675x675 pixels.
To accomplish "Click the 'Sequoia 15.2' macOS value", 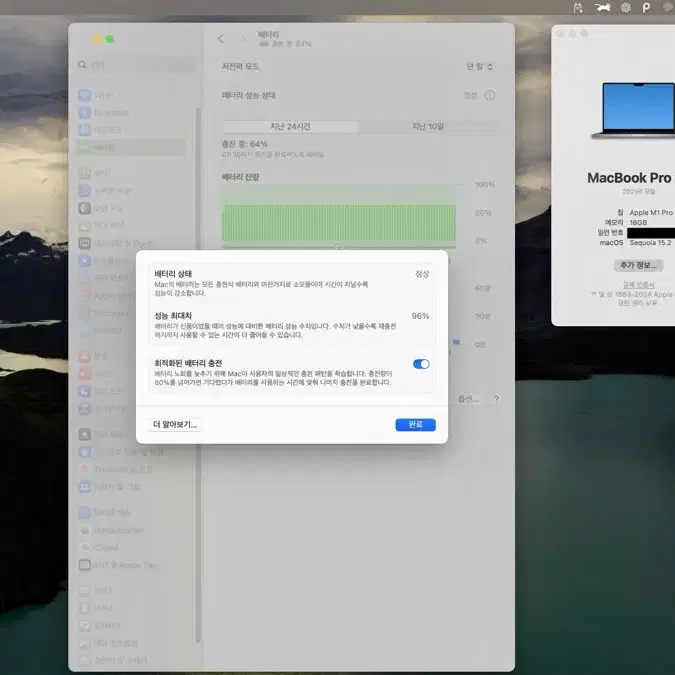I will click(650, 243).
